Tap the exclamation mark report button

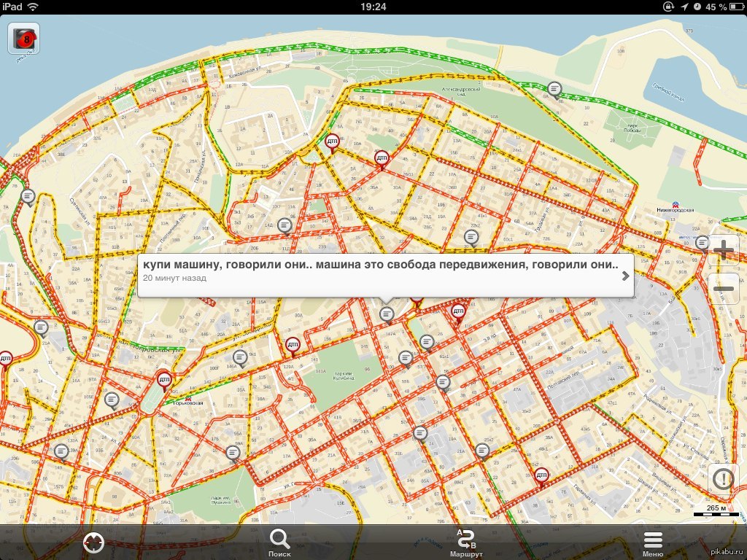pyautogui.click(x=723, y=480)
